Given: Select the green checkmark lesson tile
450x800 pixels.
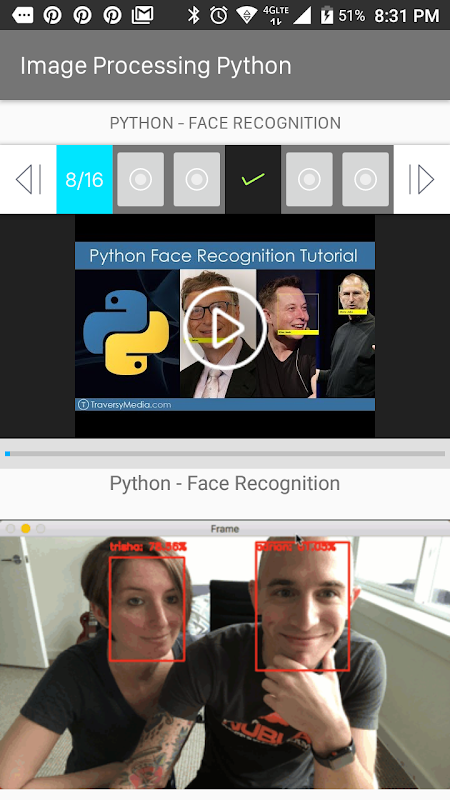Looking at the screenshot, I should tap(253, 179).
